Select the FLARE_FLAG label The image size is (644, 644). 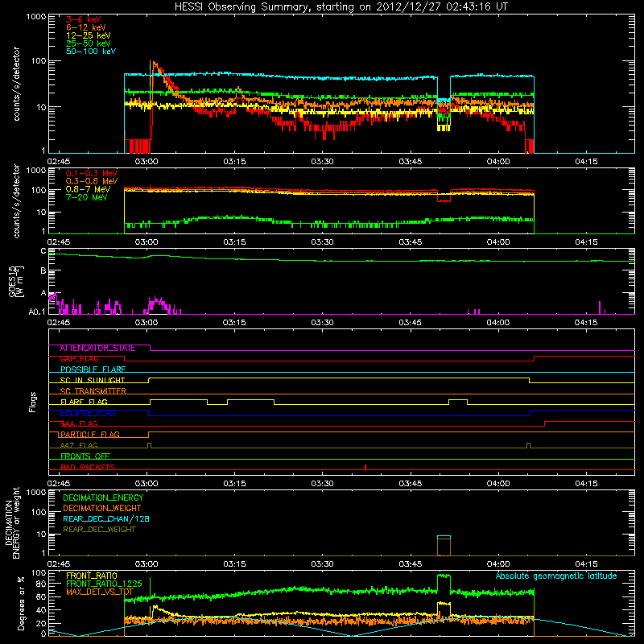(x=84, y=402)
